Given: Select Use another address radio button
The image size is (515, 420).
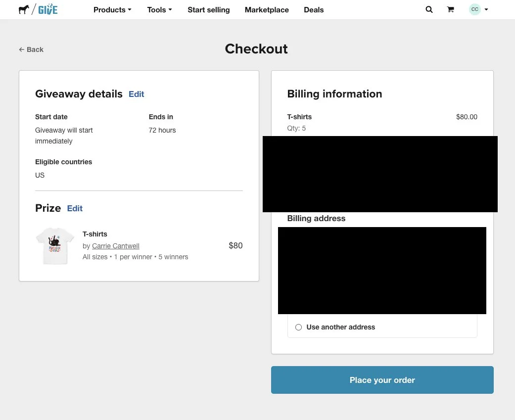Looking at the screenshot, I should (298, 327).
